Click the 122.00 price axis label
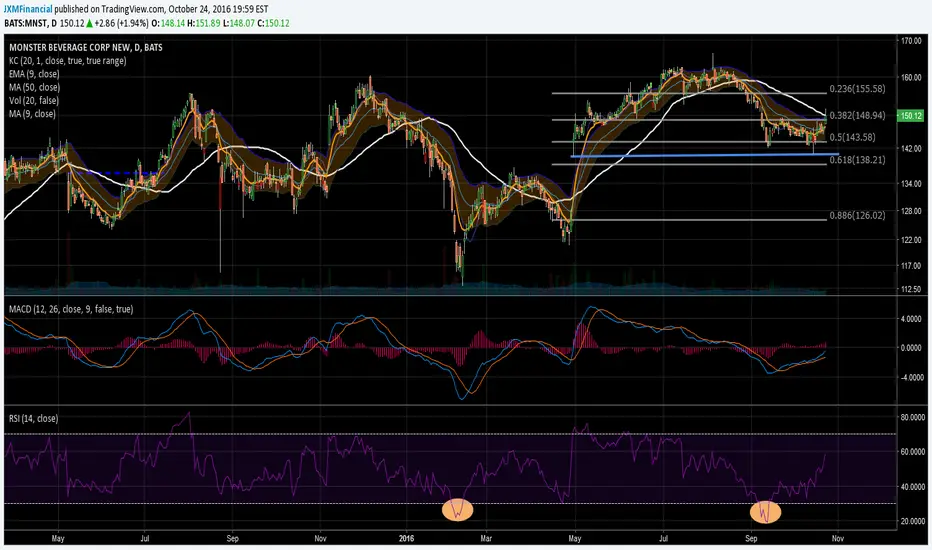Screen dimensions: 932x550 (x=911, y=240)
